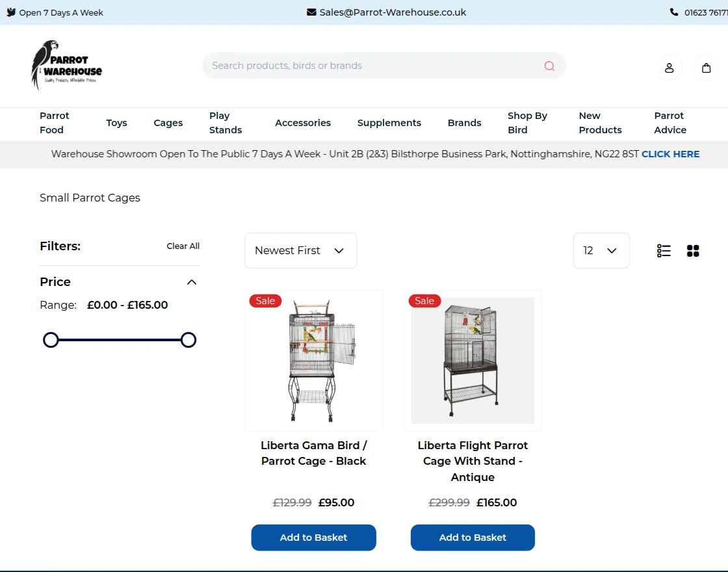Click the 01623 phone number
The width and height of the screenshot is (728, 572).
(x=706, y=12)
